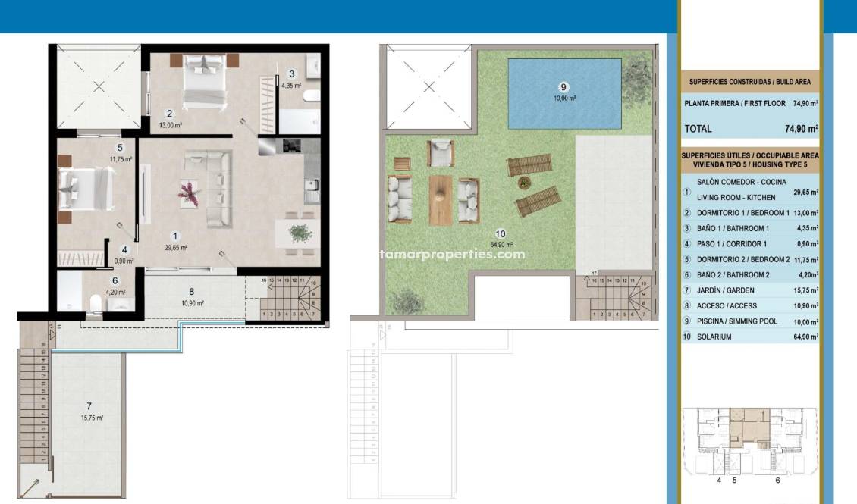Click the "TOTAL" label in the build area table

pyautogui.click(x=698, y=129)
